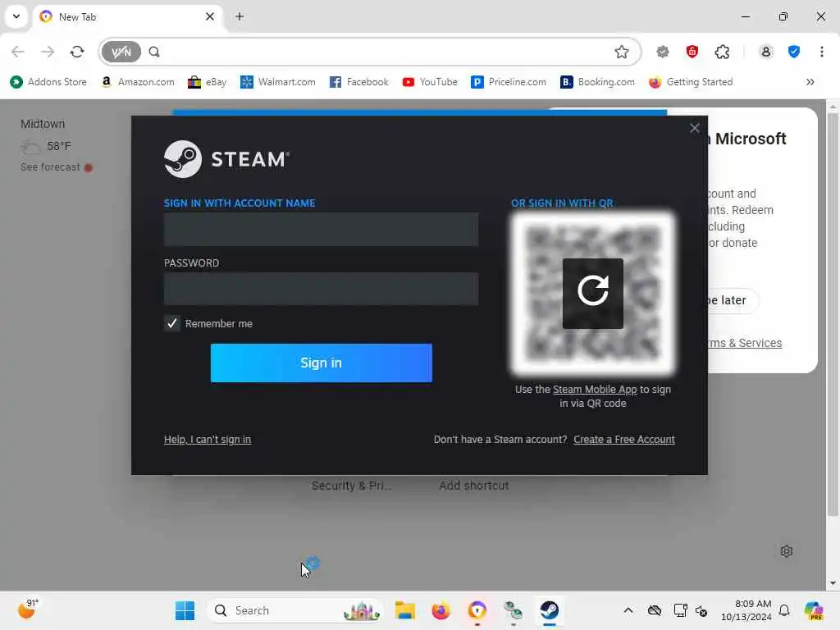The height and width of the screenshot is (630, 840).
Task: Click the weather cloud icon for Midtown
Action: tap(30, 146)
